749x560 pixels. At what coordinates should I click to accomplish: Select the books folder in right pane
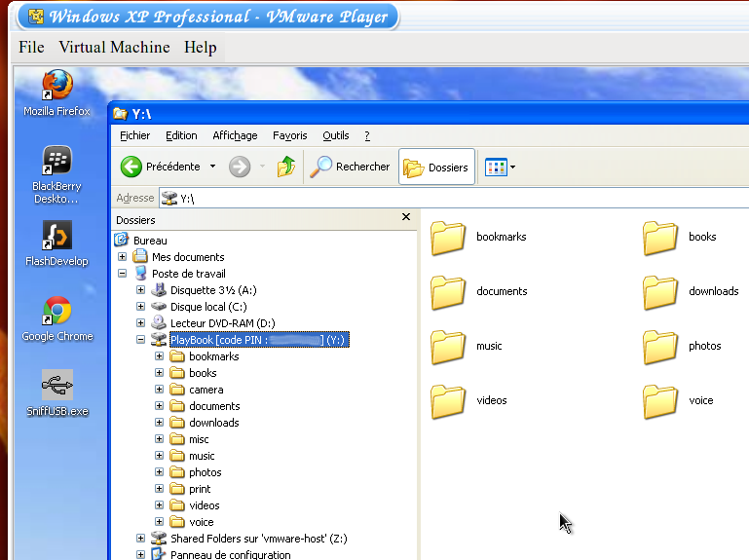(x=679, y=238)
